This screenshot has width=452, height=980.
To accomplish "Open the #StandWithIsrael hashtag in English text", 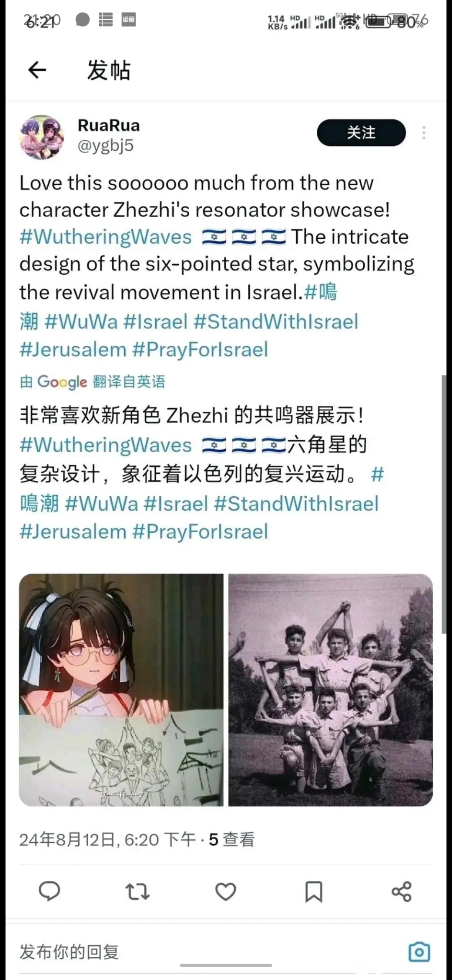I will pyautogui.click(x=276, y=322).
